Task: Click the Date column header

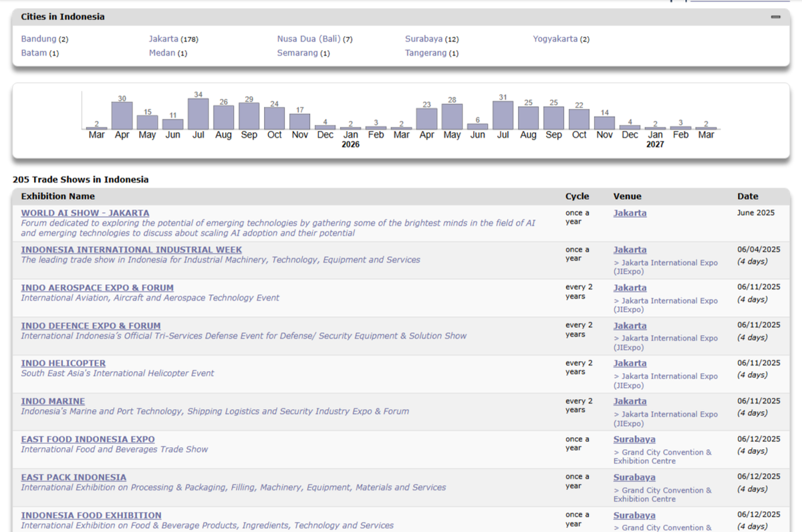Action: point(748,196)
